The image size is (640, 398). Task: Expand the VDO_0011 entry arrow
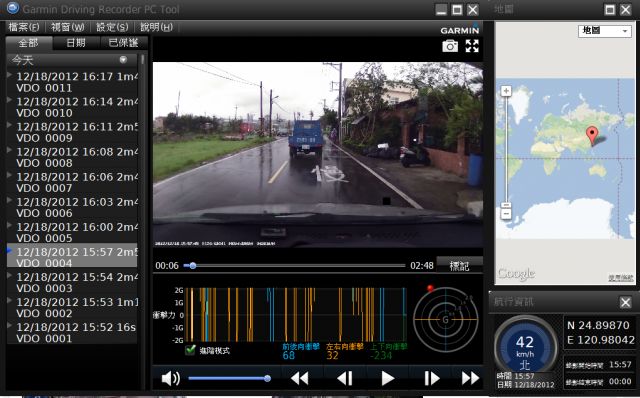tap(9, 74)
